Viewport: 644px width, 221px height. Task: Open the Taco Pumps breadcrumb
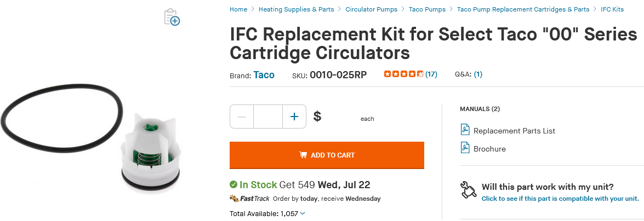pyautogui.click(x=427, y=9)
